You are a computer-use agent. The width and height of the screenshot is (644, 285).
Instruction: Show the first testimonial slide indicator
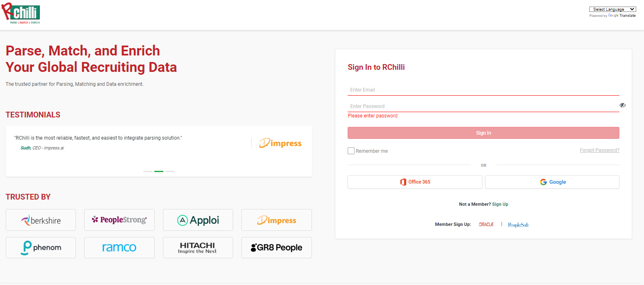148,171
